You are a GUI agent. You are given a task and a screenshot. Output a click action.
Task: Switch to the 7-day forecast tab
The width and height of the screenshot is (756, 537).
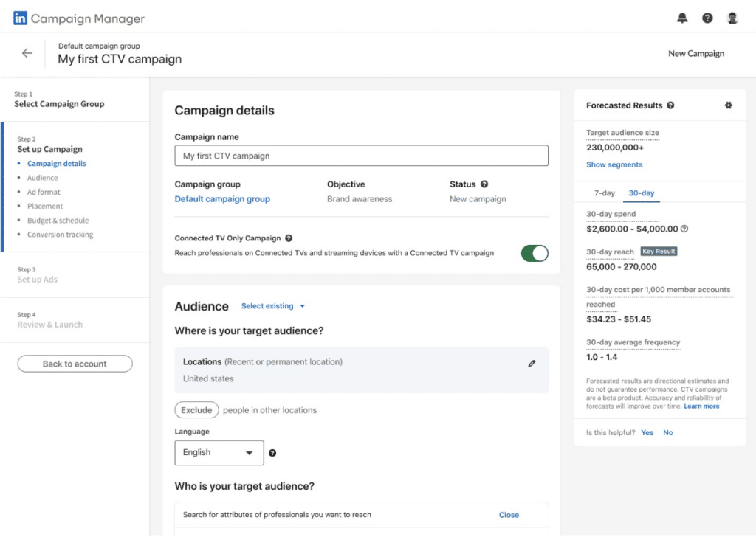click(x=604, y=193)
